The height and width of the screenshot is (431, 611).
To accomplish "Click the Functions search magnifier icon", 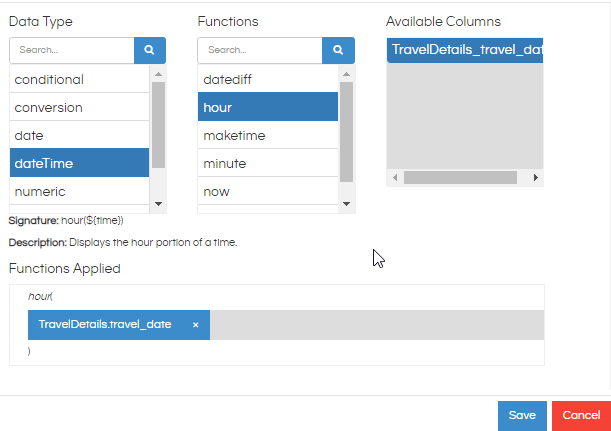I will [x=338, y=50].
